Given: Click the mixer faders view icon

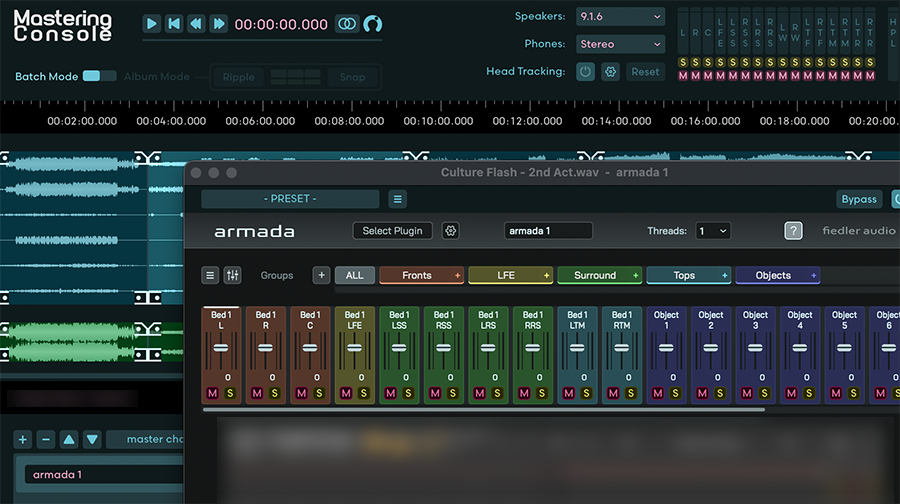Looking at the screenshot, I should tap(232, 275).
